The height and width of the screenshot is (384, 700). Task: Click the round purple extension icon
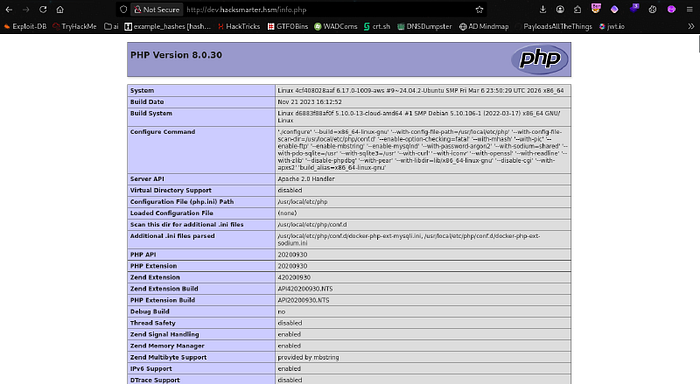pyautogui.click(x=671, y=9)
